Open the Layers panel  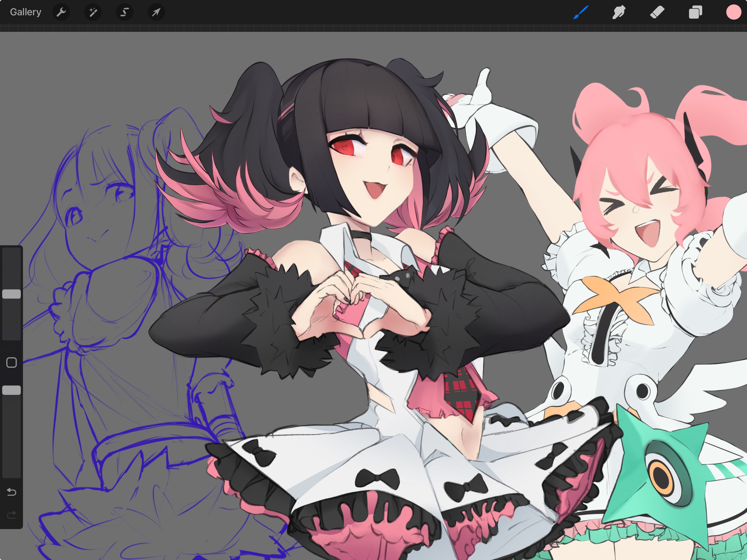[x=695, y=13]
